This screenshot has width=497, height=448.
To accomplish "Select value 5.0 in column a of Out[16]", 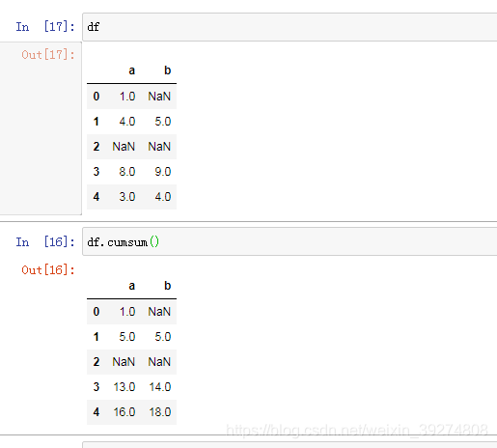I will click(127, 337).
